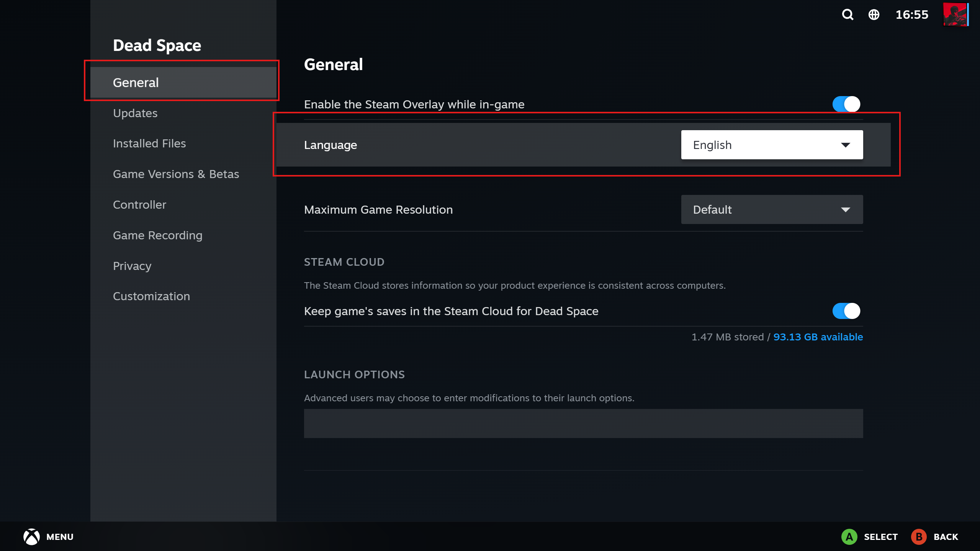Open the Customization section
This screenshot has width=980, height=551.
(x=183, y=296)
